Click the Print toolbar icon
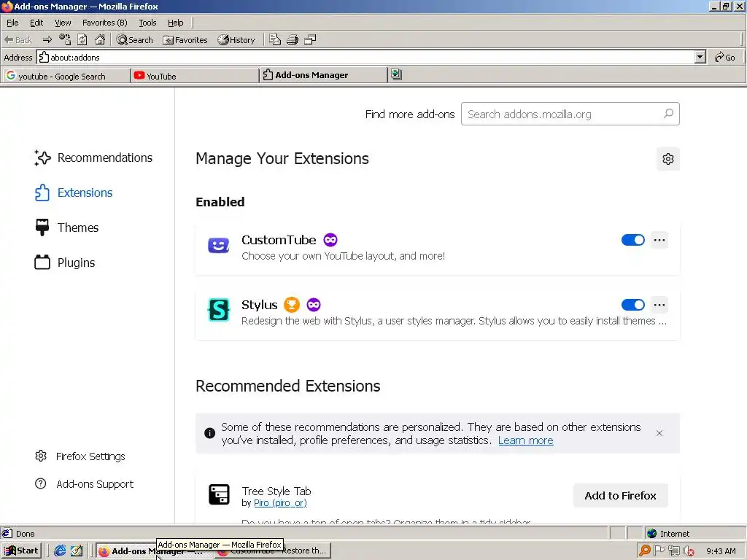The height and width of the screenshot is (560, 747). [293, 40]
